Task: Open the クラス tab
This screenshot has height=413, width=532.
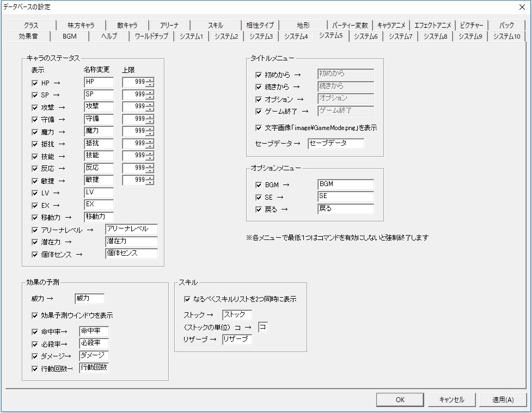Action: [x=31, y=26]
